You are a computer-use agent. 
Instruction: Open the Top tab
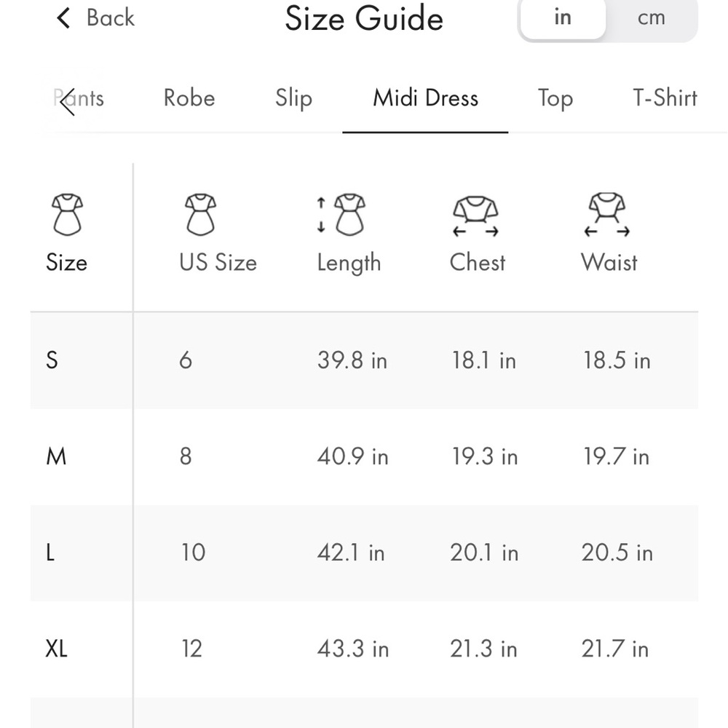[x=555, y=98]
